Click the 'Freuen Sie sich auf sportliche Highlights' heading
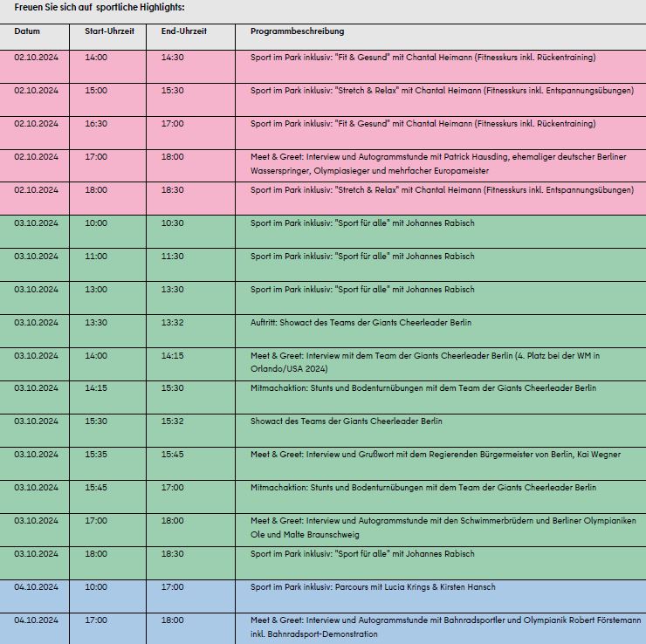 coord(100,7)
